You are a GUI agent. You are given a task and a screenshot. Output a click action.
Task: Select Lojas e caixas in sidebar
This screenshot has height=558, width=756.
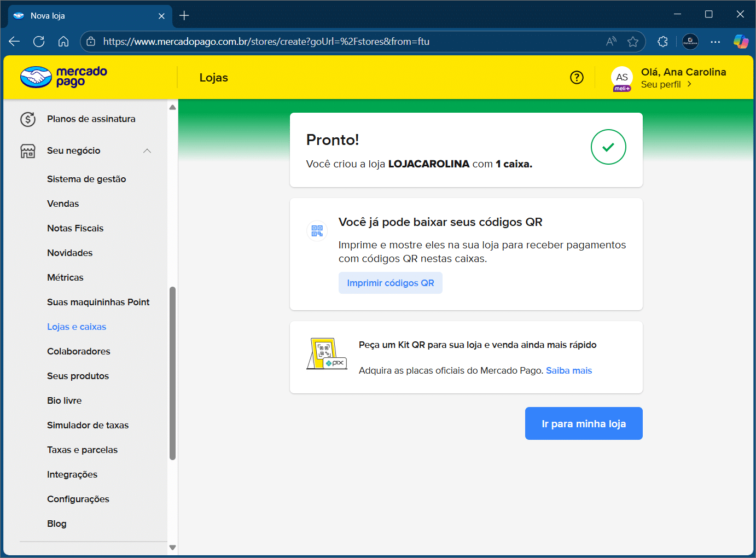pyautogui.click(x=77, y=327)
